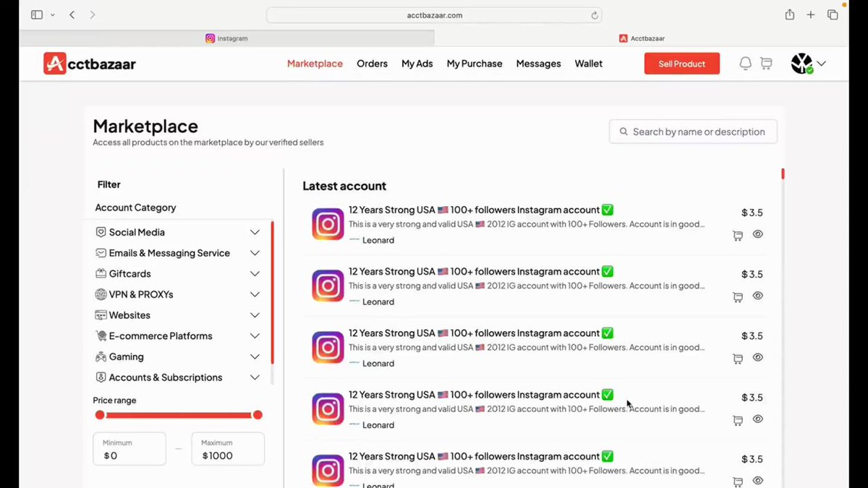Viewport: 868px width, 488px height.
Task: Open the Messages nav item
Action: 538,64
